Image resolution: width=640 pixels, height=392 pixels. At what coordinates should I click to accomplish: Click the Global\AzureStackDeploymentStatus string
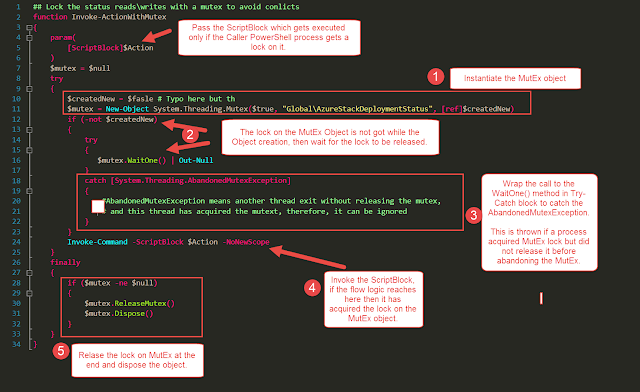coord(358,109)
